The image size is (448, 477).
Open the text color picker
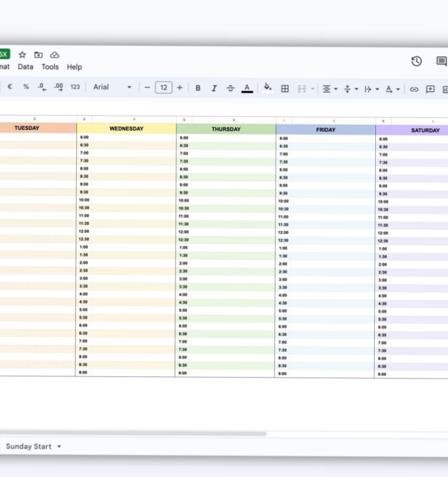pos(247,88)
